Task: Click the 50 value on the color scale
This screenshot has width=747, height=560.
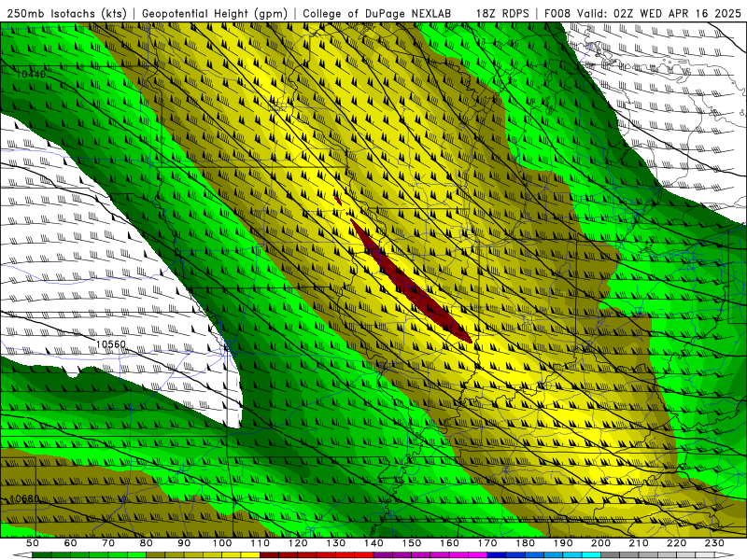Action: (x=33, y=543)
